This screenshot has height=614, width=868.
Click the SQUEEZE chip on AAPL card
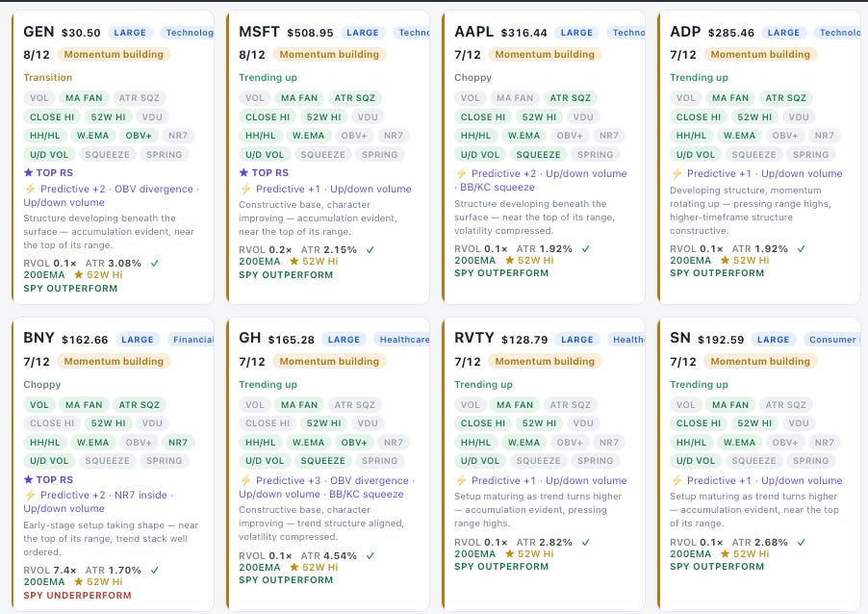[538, 155]
